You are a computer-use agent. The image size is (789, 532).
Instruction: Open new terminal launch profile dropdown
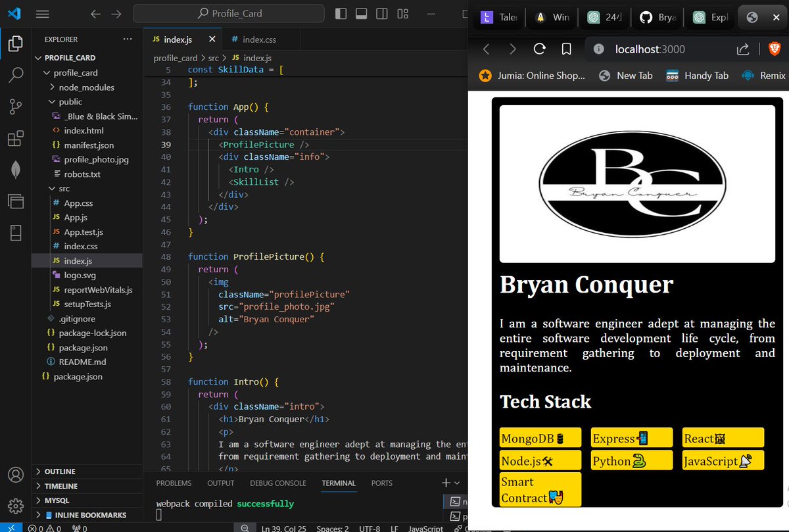point(457,483)
